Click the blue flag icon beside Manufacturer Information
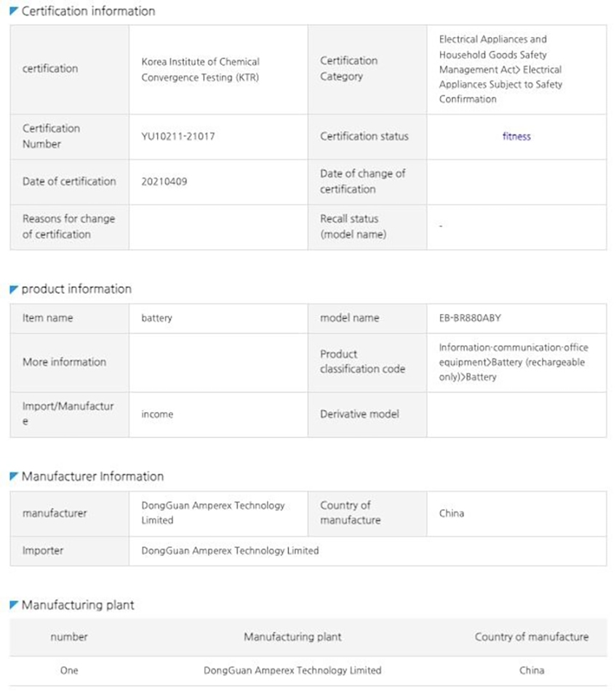The width and height of the screenshot is (616, 698). 14,476
